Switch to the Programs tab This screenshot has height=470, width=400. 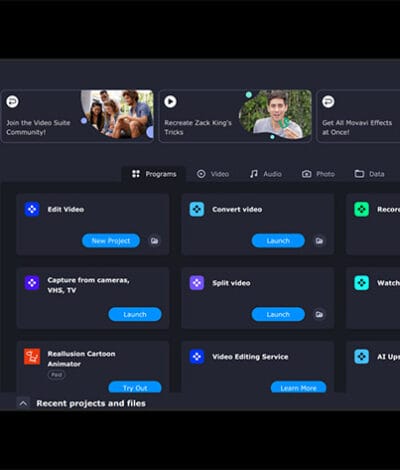point(154,174)
